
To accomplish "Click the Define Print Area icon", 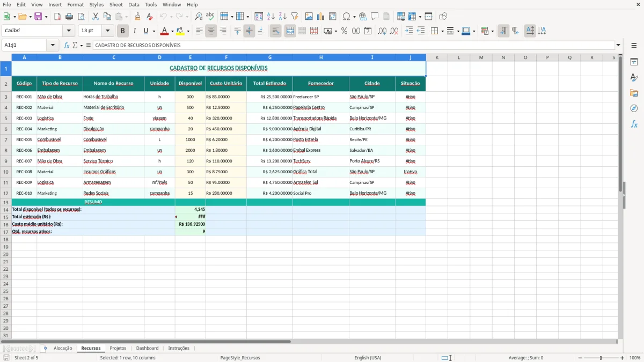I will [x=401, y=17].
